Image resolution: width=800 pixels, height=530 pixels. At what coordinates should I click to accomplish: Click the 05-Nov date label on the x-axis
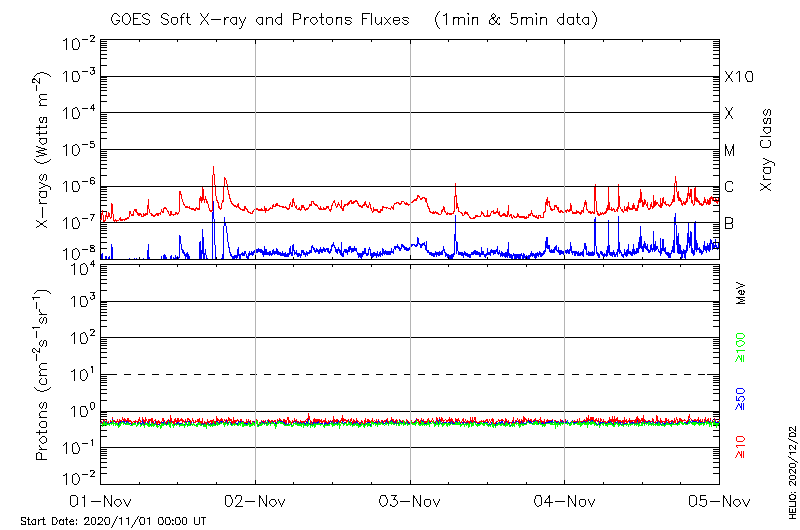tap(719, 501)
